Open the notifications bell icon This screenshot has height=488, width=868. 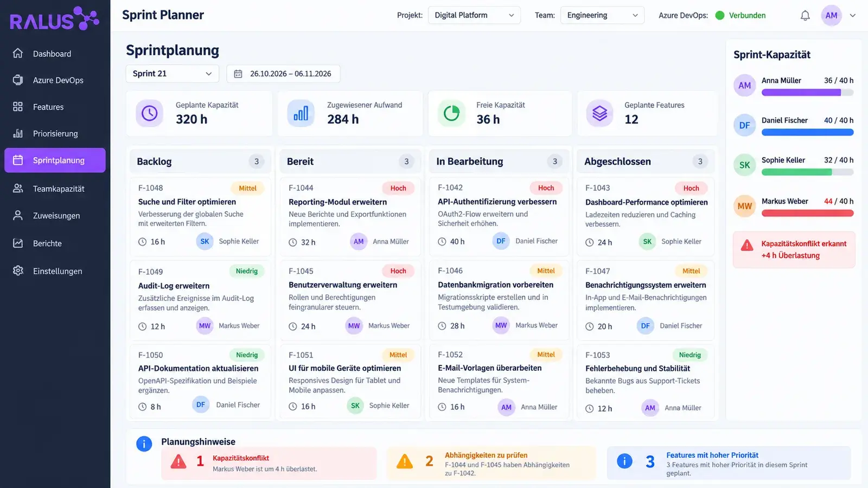pos(805,15)
